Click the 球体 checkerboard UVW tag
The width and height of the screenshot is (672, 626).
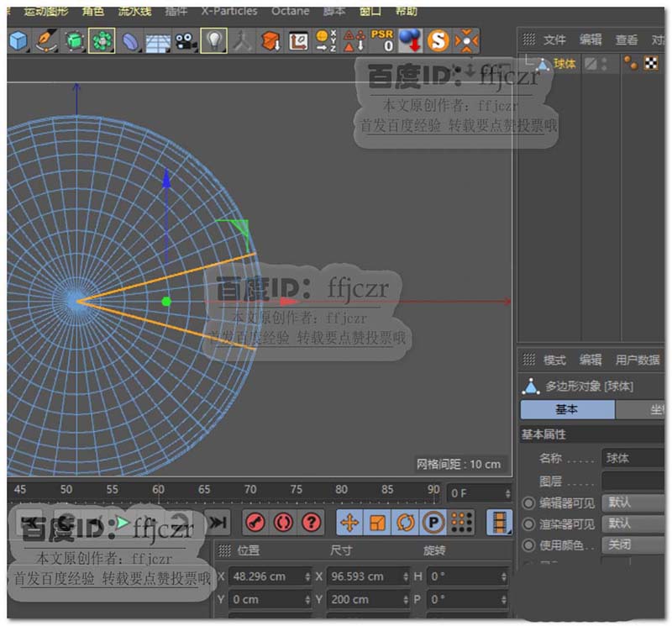pyautogui.click(x=651, y=64)
